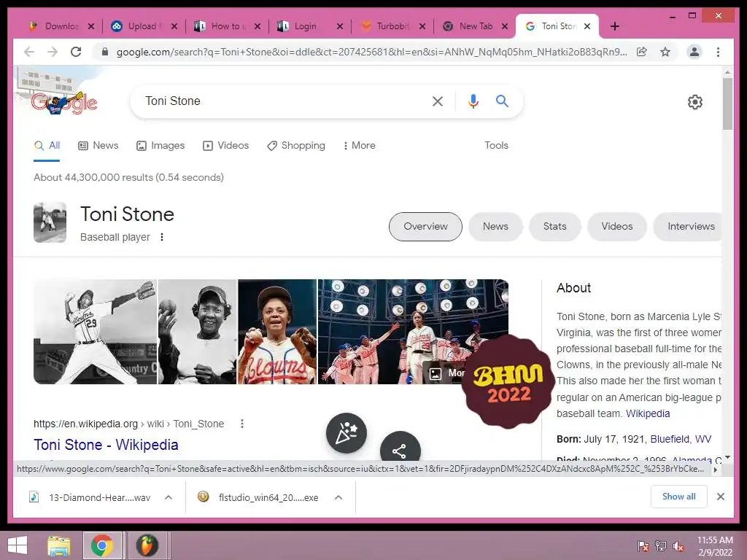This screenshot has width=747, height=560.
Task: Select the Shopping search filter
Action: 296,146
